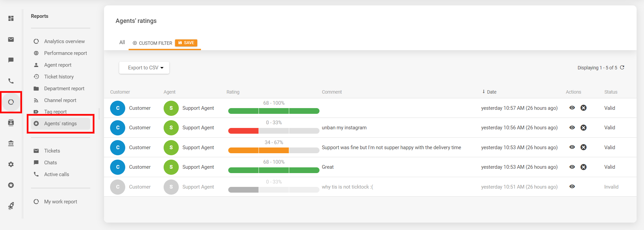This screenshot has height=230, width=644.
Task: Switch to the All tab
Action: [x=122, y=42]
